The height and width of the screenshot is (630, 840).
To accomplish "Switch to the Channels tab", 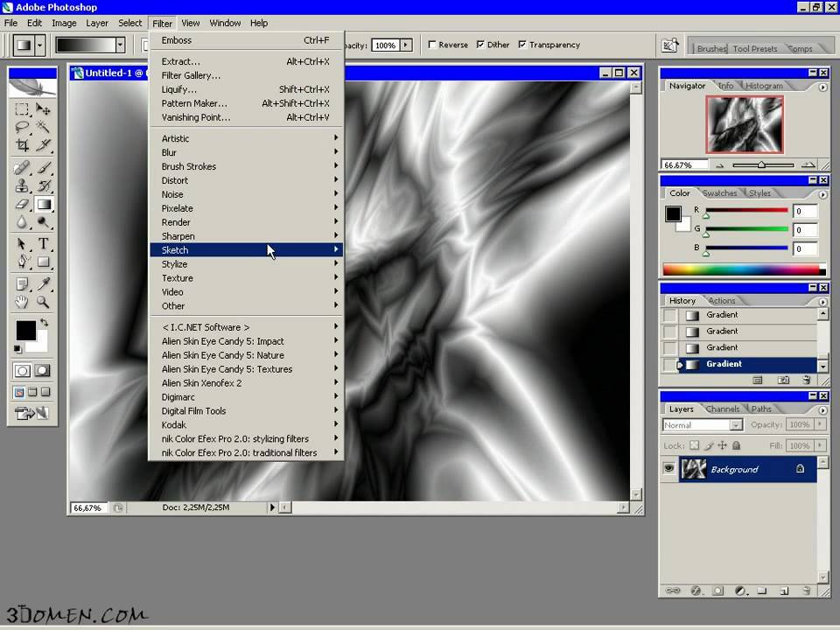I will click(x=723, y=409).
